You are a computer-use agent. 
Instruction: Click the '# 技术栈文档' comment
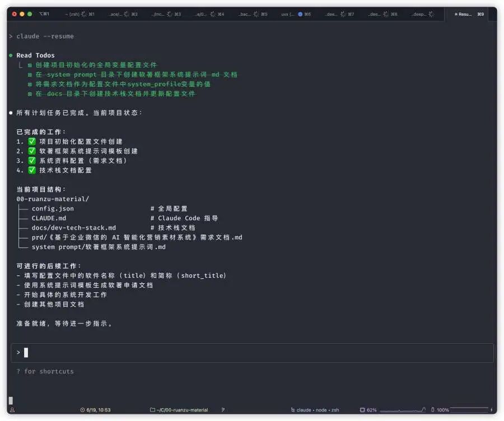point(172,228)
